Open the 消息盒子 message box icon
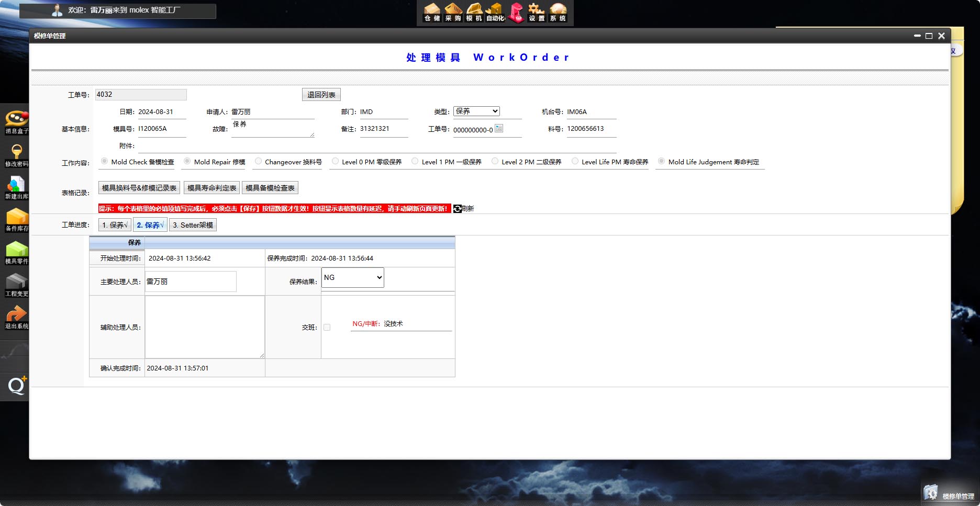The image size is (980, 506). point(16,121)
